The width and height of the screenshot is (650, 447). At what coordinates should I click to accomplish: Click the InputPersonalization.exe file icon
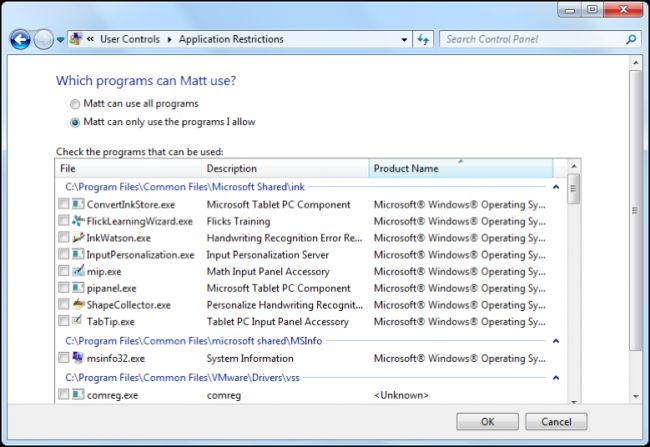coord(78,254)
